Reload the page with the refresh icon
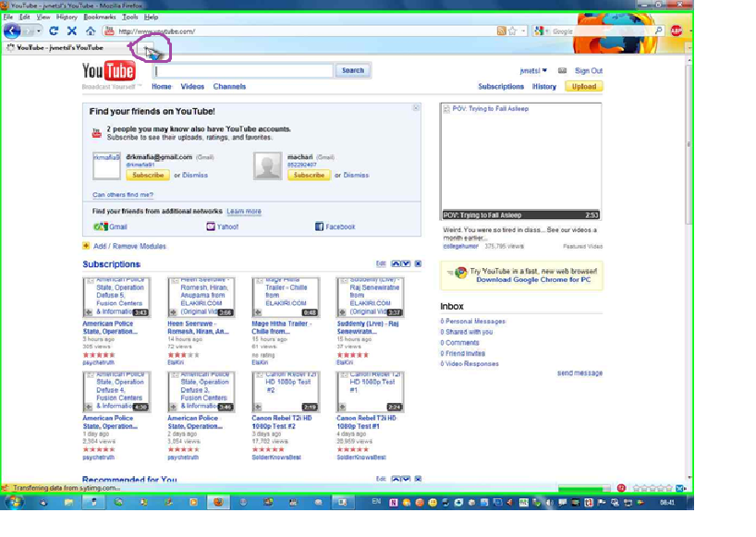This screenshot has width=756, height=537. 55,31
